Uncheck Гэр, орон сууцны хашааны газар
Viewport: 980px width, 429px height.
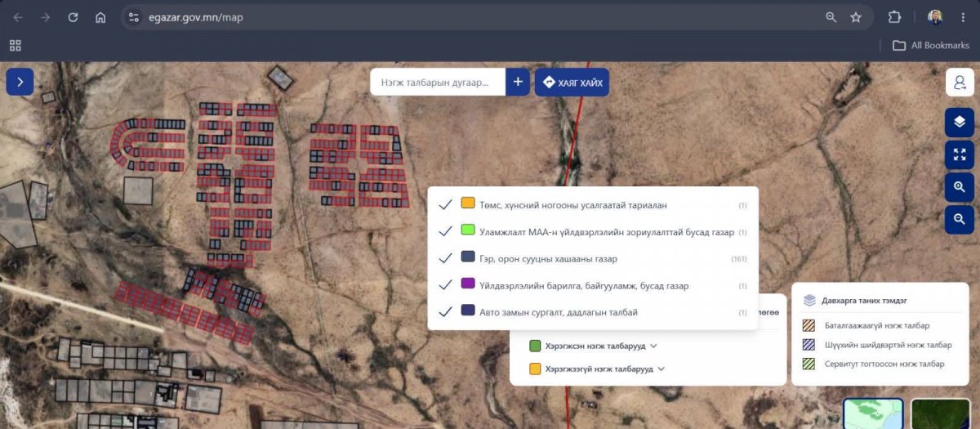pos(446,258)
